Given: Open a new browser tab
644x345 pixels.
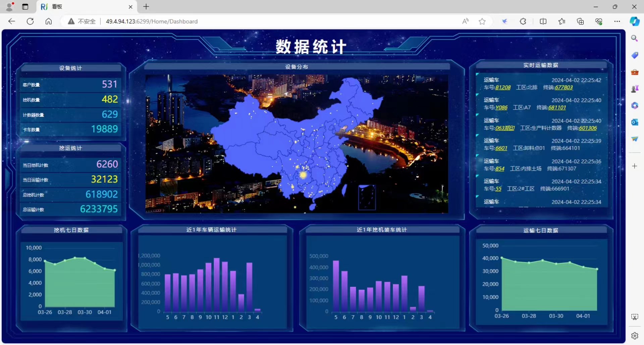Looking at the screenshot, I should tap(146, 7).
